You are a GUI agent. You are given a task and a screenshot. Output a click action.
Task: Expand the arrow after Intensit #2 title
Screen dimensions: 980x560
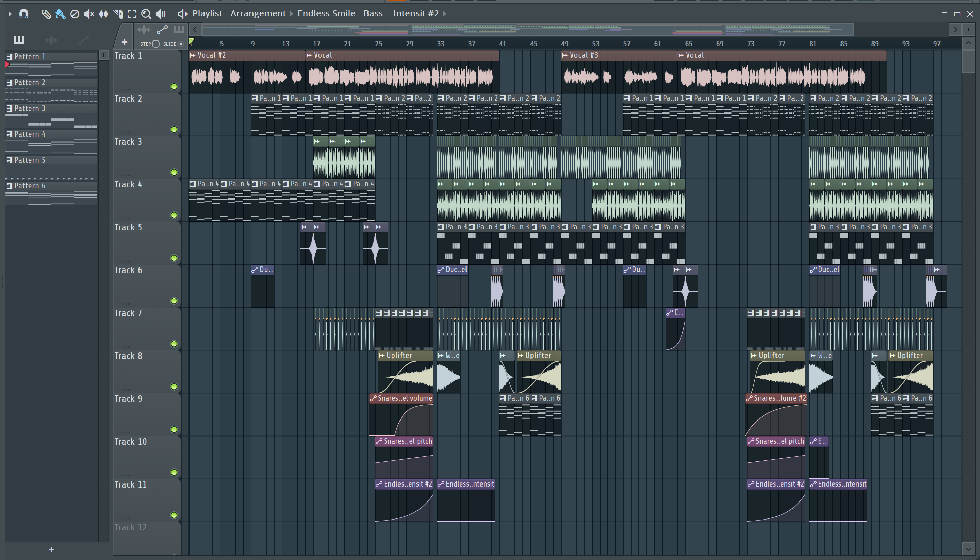(445, 14)
